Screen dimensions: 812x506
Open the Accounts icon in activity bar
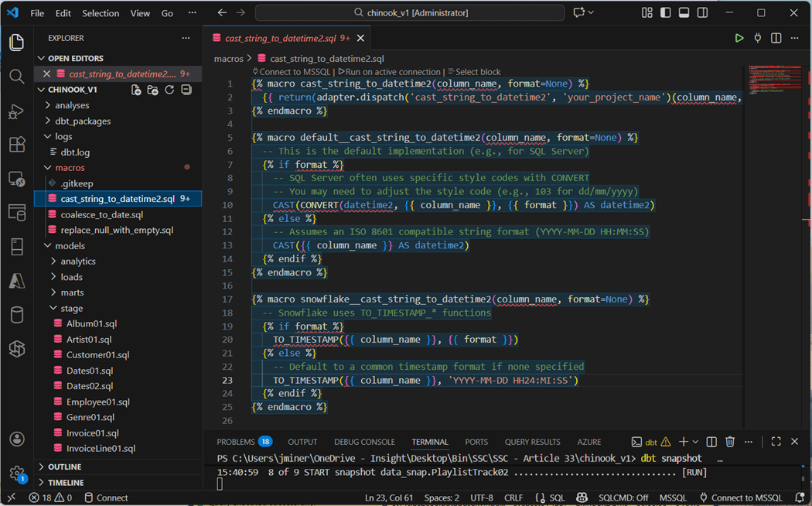16,439
